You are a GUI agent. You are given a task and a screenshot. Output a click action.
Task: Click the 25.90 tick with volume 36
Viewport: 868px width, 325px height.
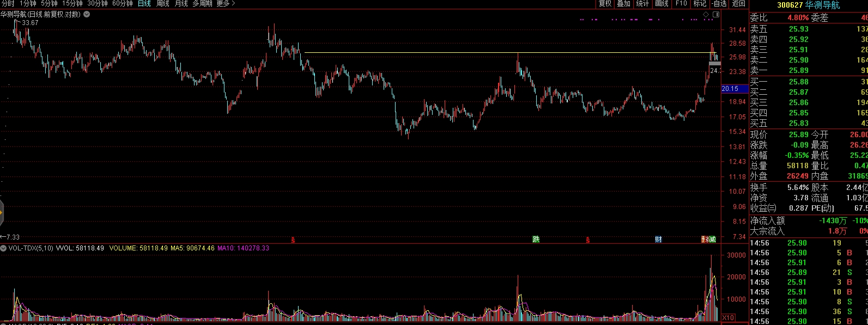(809, 311)
